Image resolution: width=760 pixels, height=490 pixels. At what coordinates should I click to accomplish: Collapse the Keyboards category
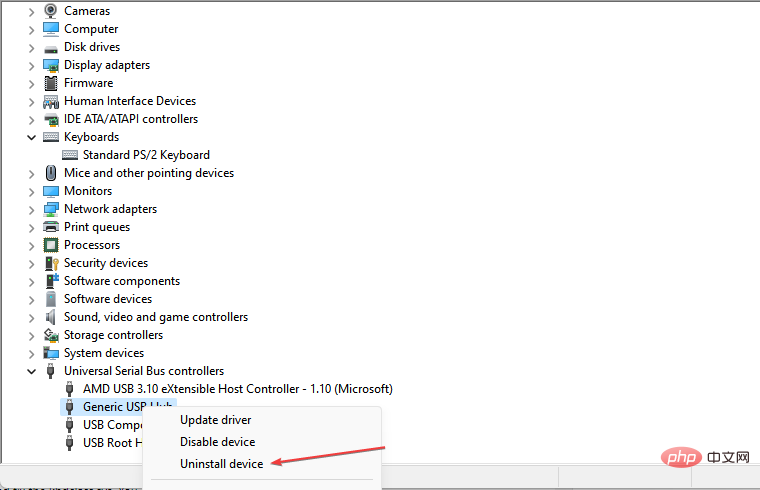(32, 138)
